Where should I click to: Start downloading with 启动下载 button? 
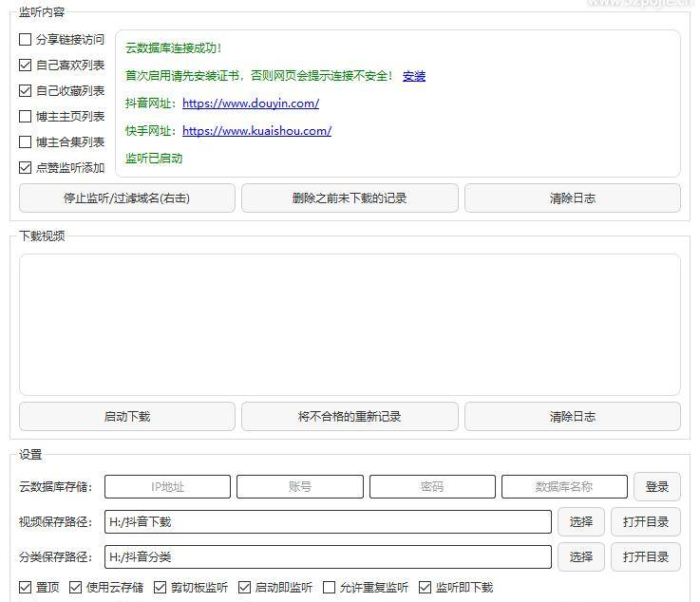point(127,417)
